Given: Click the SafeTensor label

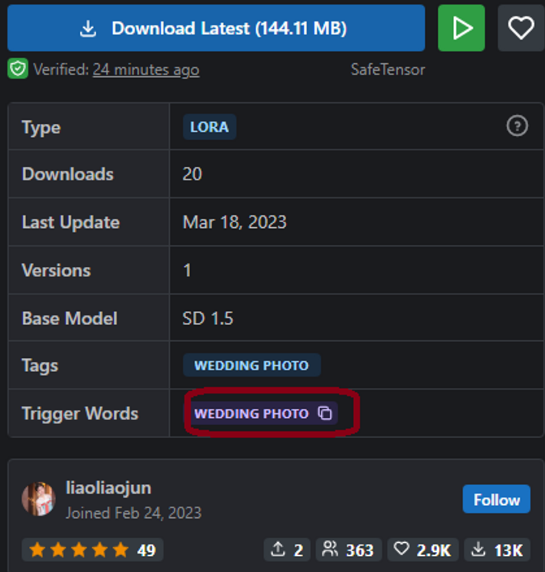Looking at the screenshot, I should (x=388, y=69).
